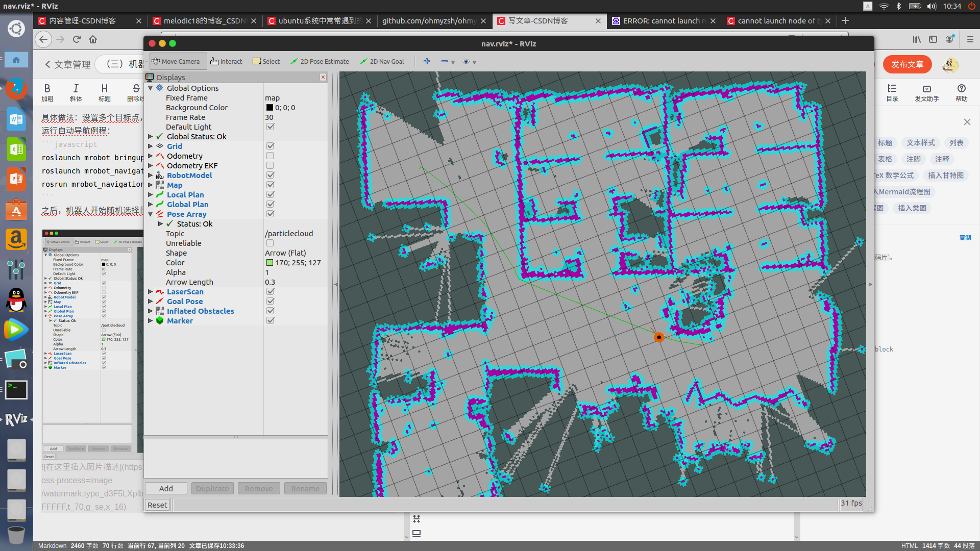Click the 文章管理 back link
Image resolution: width=980 pixels, height=551 pixels.
coord(67,64)
